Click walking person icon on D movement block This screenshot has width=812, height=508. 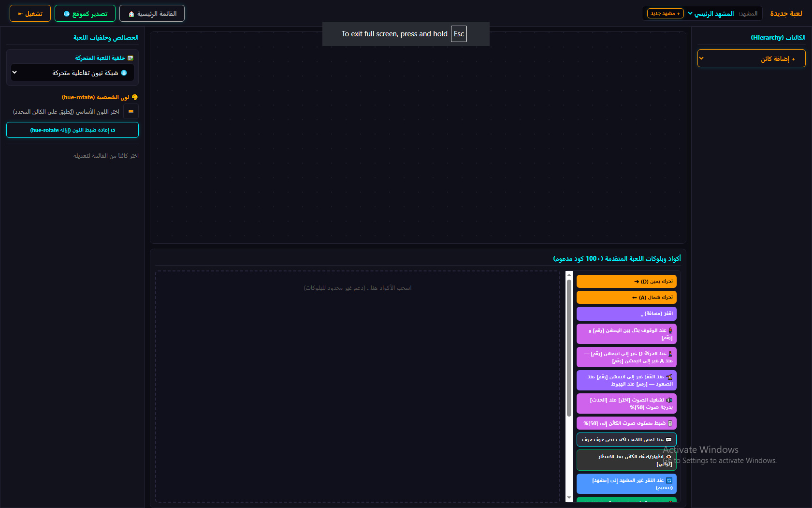click(670, 354)
